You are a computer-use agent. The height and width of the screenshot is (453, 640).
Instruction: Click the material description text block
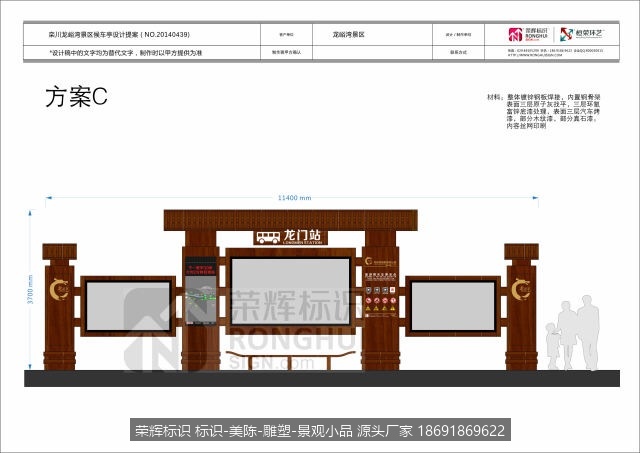coord(544,111)
